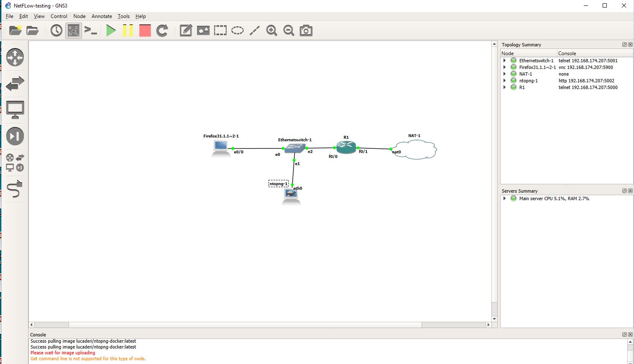Image resolution: width=634 pixels, height=364 pixels.
Task: Click the canvas horizontal scrollbar thumb
Action: pos(245,325)
